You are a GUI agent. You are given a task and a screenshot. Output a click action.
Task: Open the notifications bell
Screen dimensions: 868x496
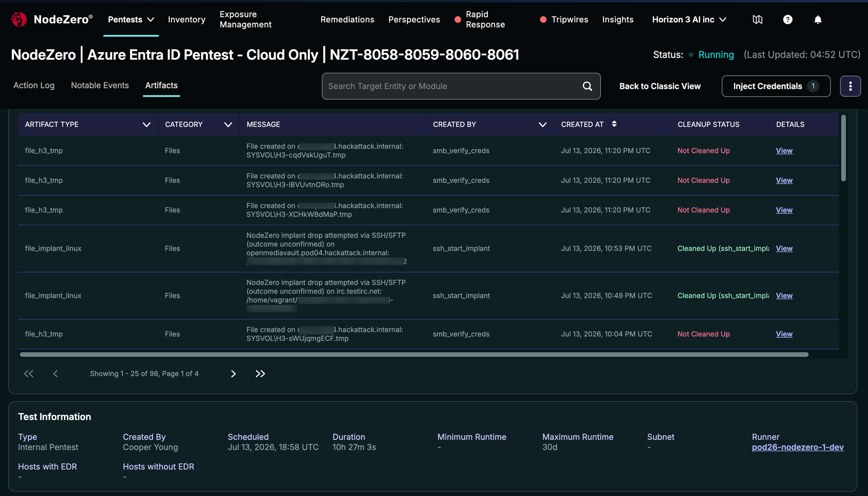818,20
